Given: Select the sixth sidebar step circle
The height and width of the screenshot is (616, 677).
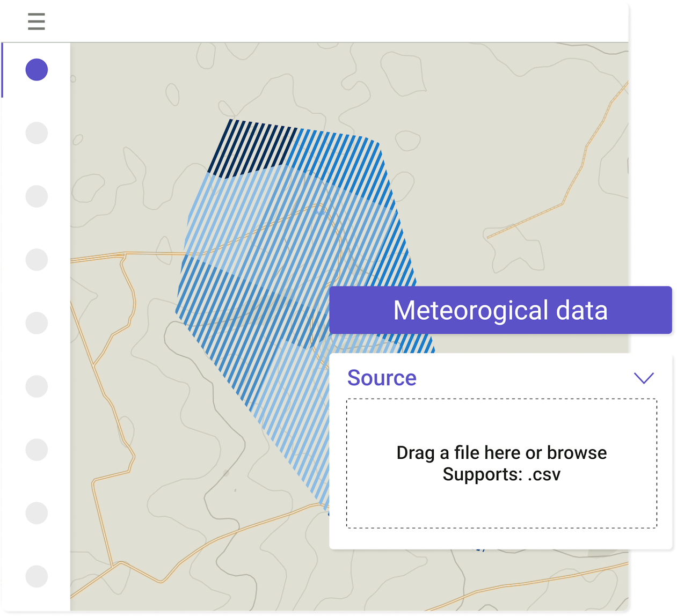Looking at the screenshot, I should [x=37, y=386].
